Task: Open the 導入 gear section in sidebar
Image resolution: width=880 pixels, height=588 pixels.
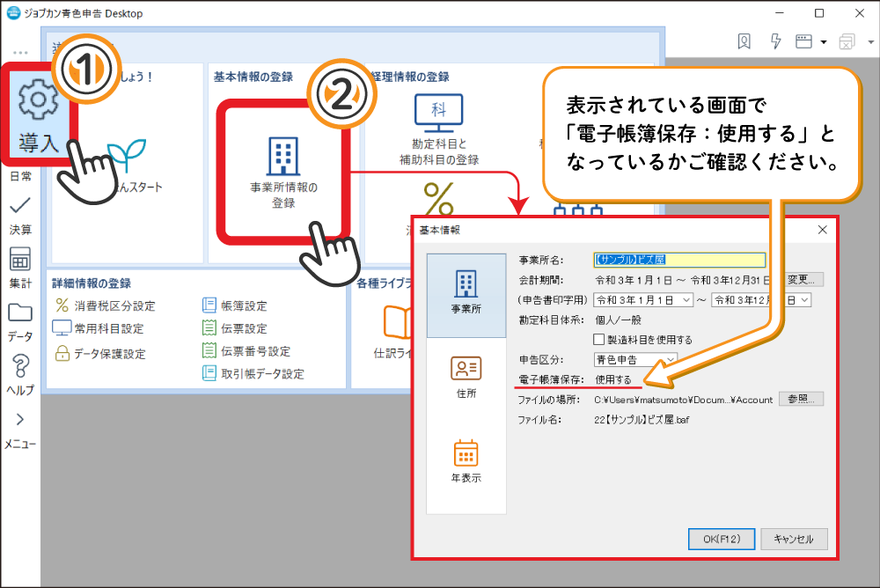Action: click(38, 115)
